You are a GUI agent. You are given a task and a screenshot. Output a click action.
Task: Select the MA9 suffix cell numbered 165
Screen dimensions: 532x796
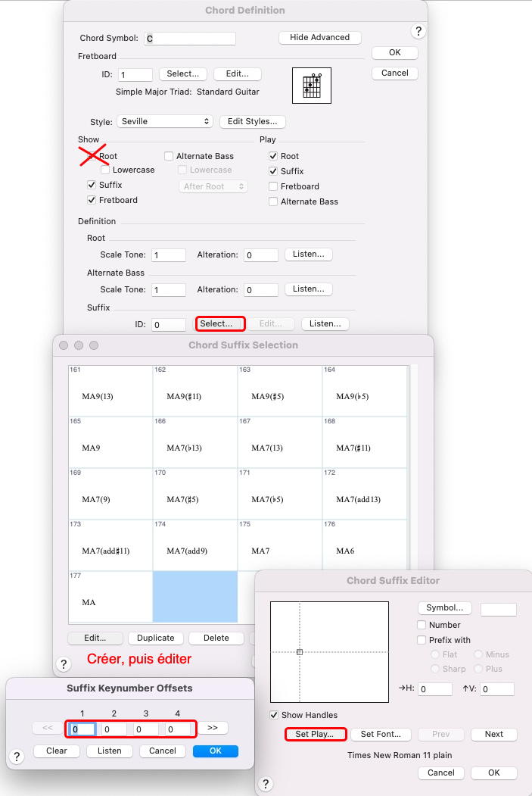(110, 442)
